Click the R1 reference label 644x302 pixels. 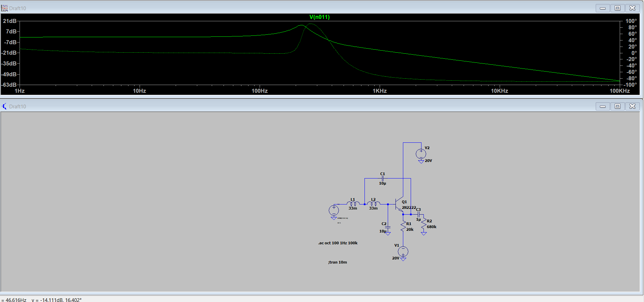[x=409, y=224]
